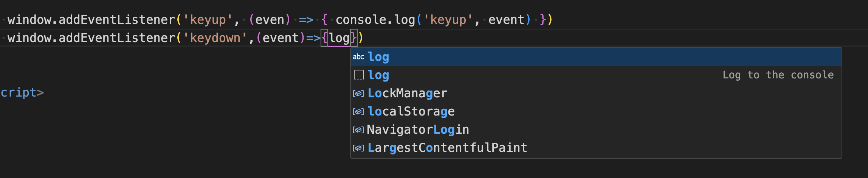Click the abc word icon beside first log
This screenshot has width=868, height=178.
pyautogui.click(x=358, y=57)
